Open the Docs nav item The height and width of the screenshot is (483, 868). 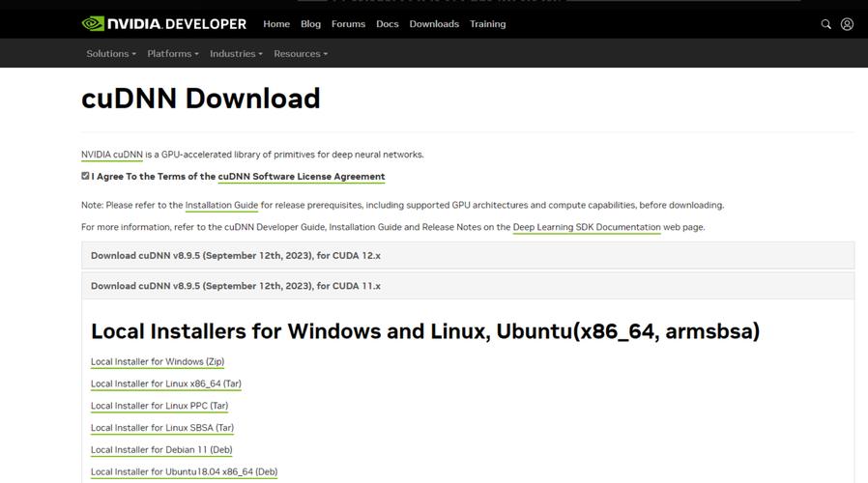387,24
